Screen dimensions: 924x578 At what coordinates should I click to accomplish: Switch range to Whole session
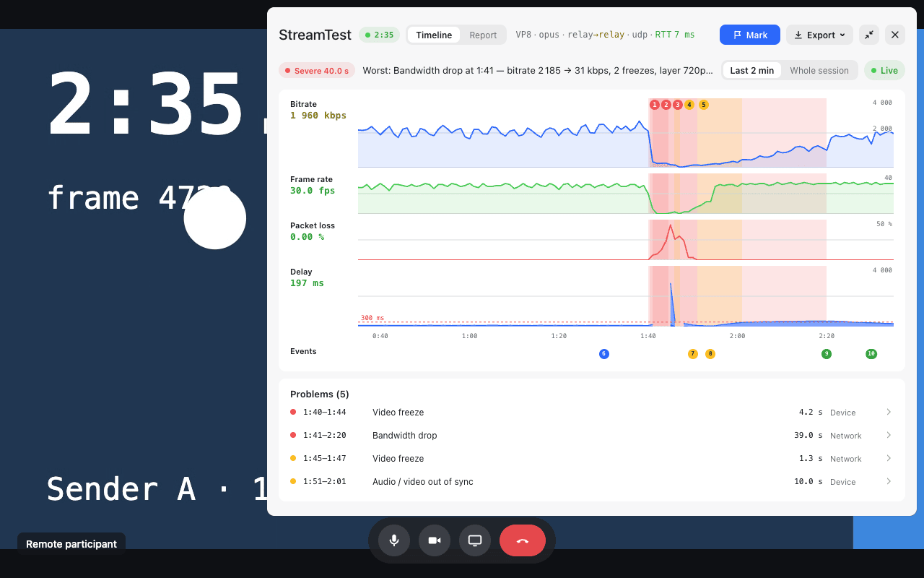coord(819,70)
